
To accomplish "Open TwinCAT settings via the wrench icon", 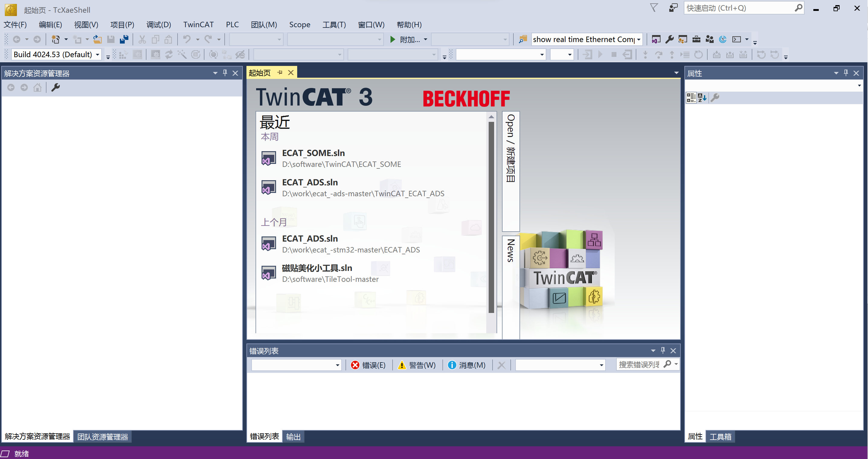I will 670,39.
